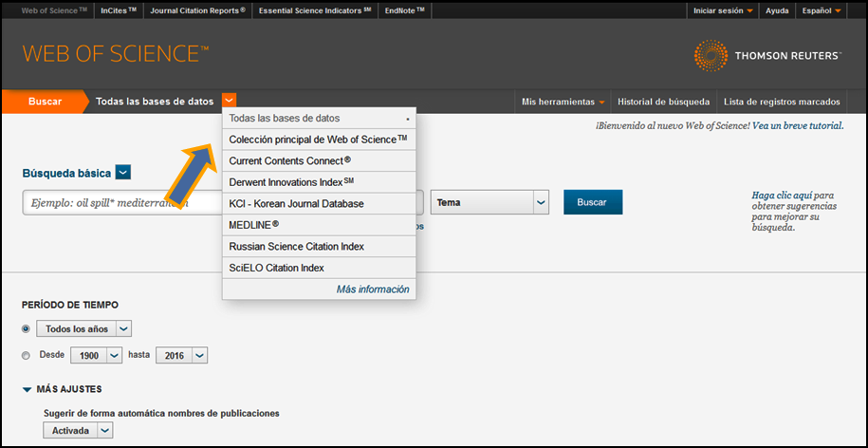Click the Web of Science logo title
The width and height of the screenshot is (868, 448).
(x=116, y=54)
